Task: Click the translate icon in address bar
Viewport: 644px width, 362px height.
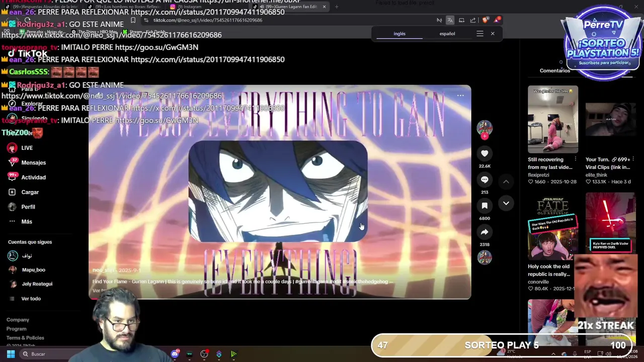Action: point(450,20)
